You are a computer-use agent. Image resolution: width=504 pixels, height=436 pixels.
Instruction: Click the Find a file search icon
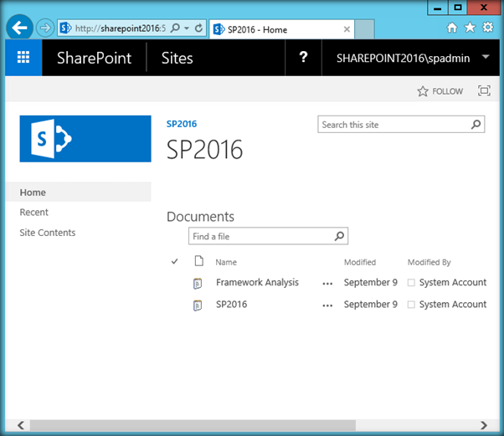tap(339, 236)
